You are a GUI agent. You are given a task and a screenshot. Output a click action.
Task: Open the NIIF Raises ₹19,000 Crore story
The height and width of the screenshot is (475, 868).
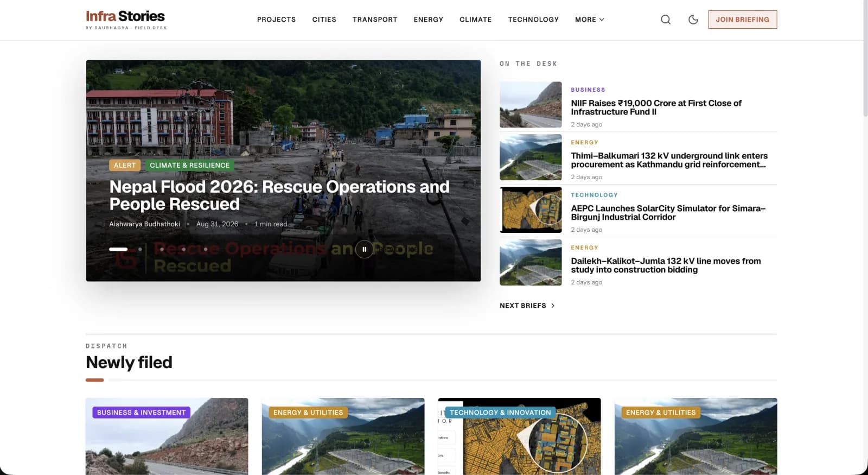pos(656,107)
